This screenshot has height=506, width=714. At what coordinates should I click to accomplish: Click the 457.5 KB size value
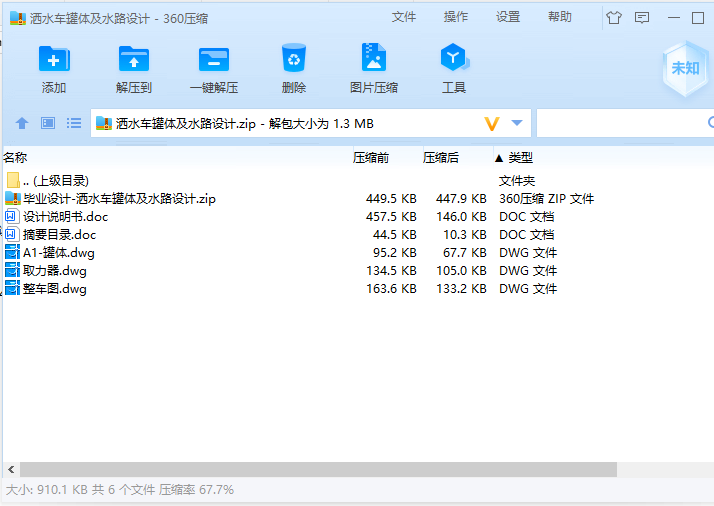click(x=391, y=216)
